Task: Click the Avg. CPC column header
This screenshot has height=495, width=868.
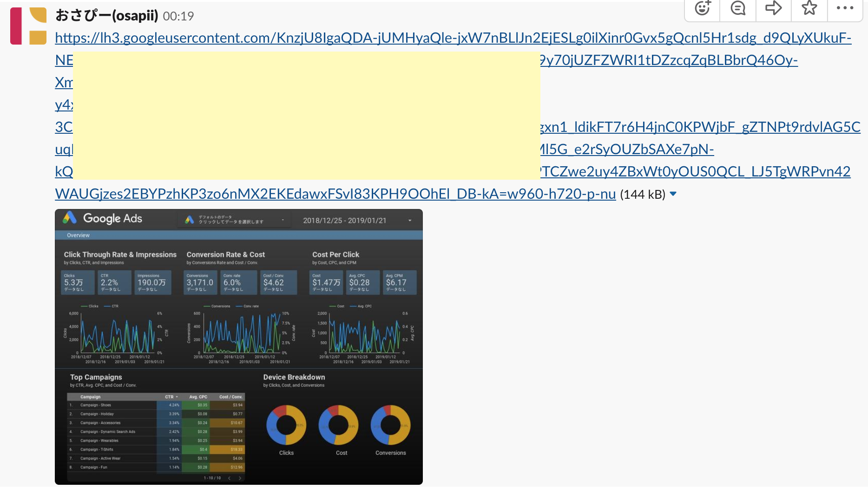Action: tap(198, 397)
